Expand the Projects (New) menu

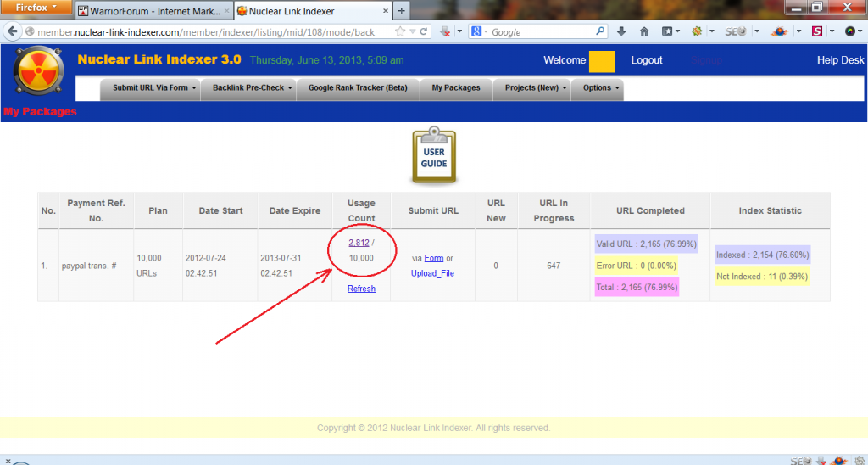pyautogui.click(x=531, y=88)
